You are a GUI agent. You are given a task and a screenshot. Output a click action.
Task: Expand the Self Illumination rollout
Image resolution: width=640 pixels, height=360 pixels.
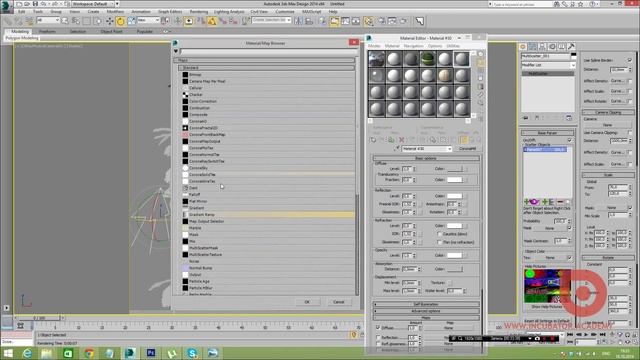(426, 304)
